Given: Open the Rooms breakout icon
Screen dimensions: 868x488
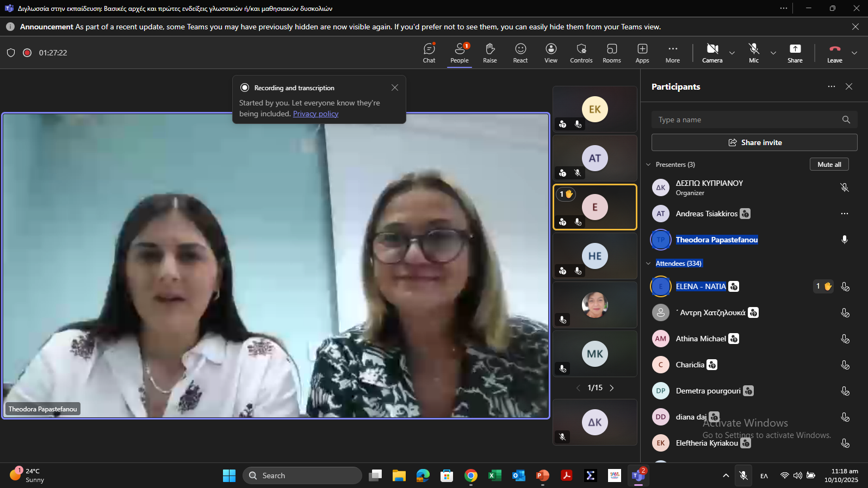Looking at the screenshot, I should point(611,53).
